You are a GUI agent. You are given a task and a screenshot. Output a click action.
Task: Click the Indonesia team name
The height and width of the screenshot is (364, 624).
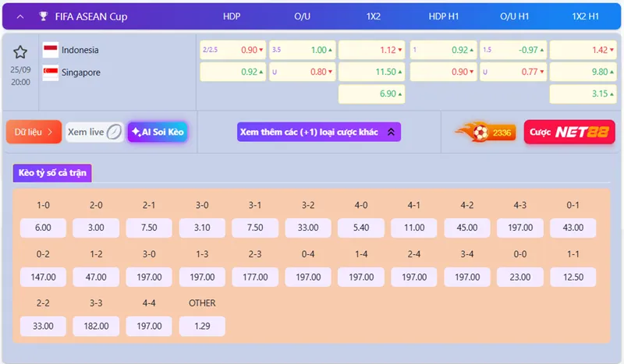(80, 50)
